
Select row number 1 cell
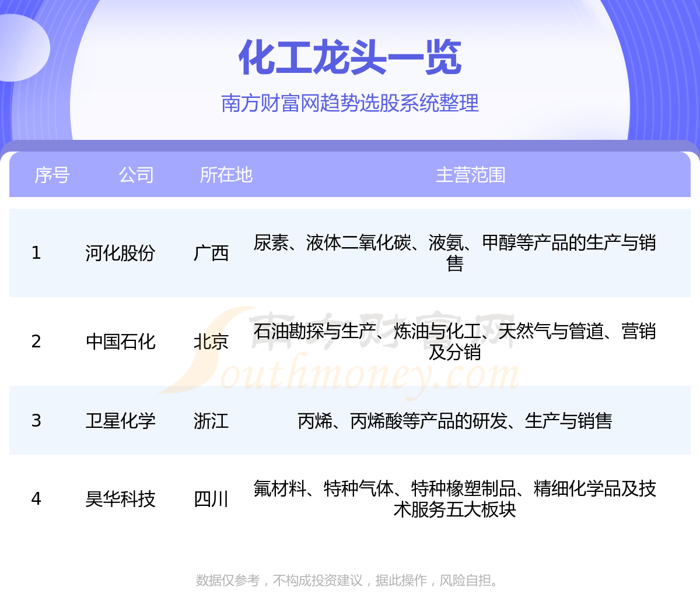pyautogui.click(x=36, y=253)
